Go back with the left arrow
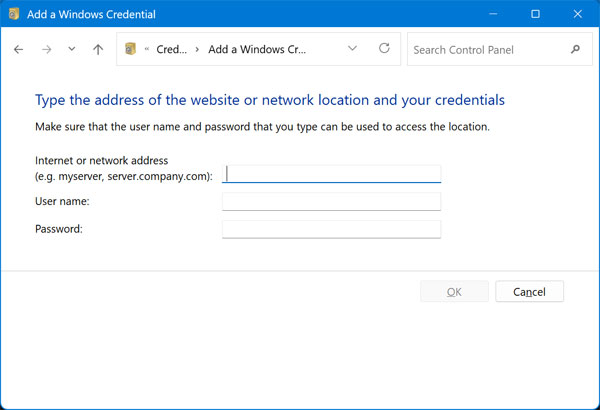 pos(18,49)
